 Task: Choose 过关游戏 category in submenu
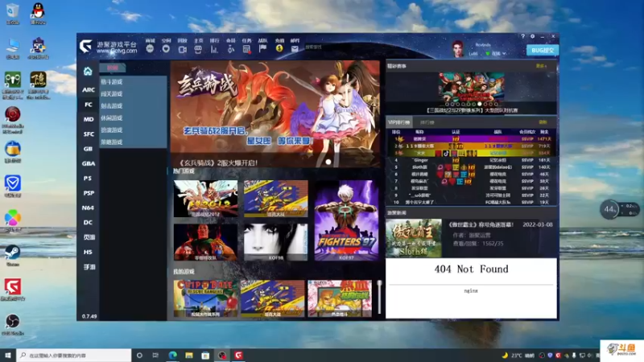pyautogui.click(x=111, y=94)
